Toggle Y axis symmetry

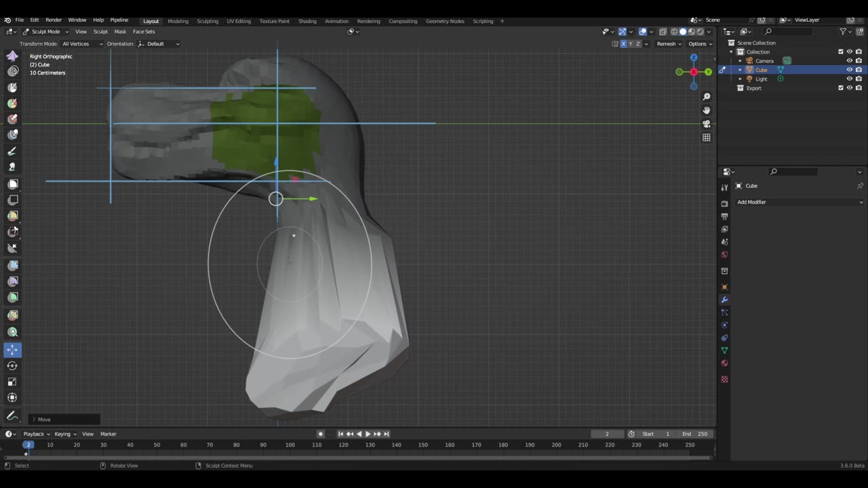point(631,44)
